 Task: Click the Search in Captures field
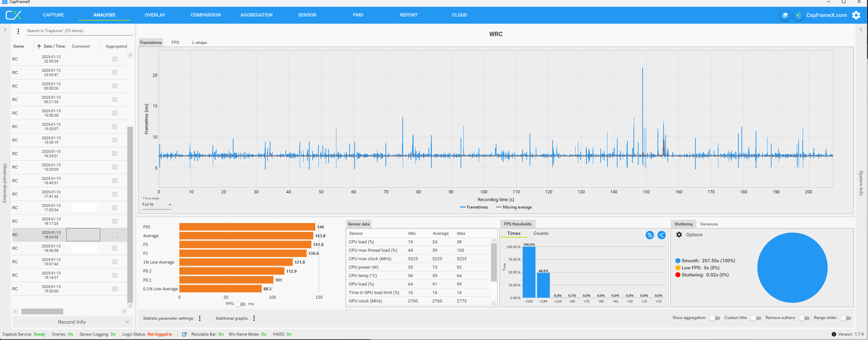coord(78,31)
